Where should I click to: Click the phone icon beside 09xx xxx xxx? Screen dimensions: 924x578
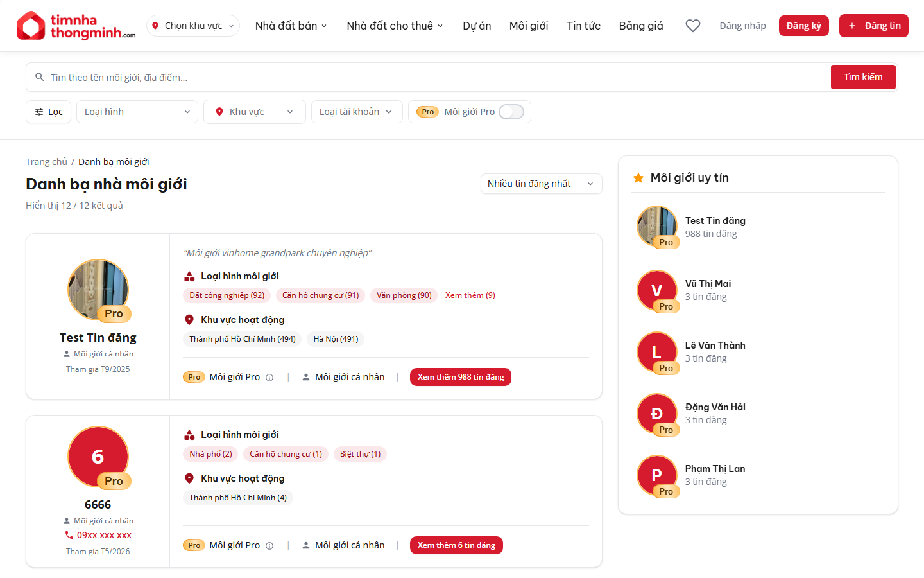coord(69,535)
